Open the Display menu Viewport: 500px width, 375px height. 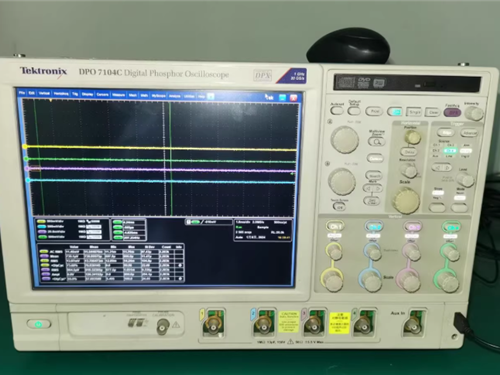click(87, 94)
